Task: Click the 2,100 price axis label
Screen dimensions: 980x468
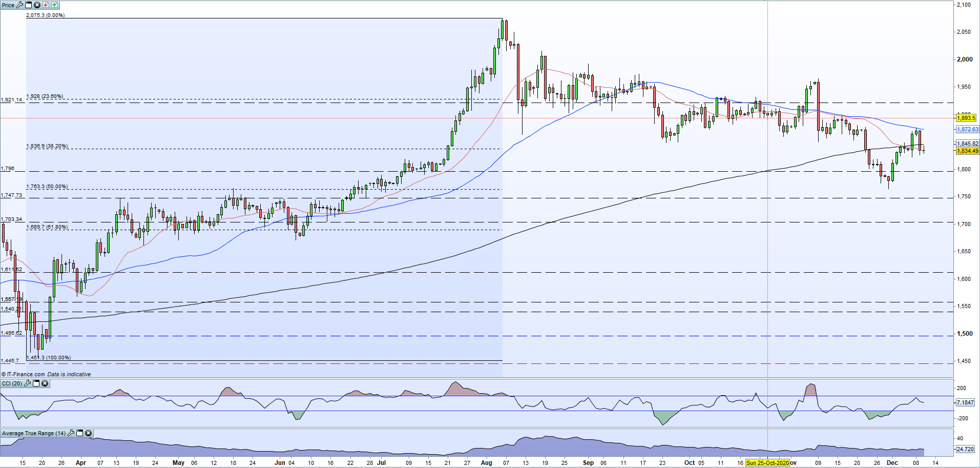Action: [964, 5]
